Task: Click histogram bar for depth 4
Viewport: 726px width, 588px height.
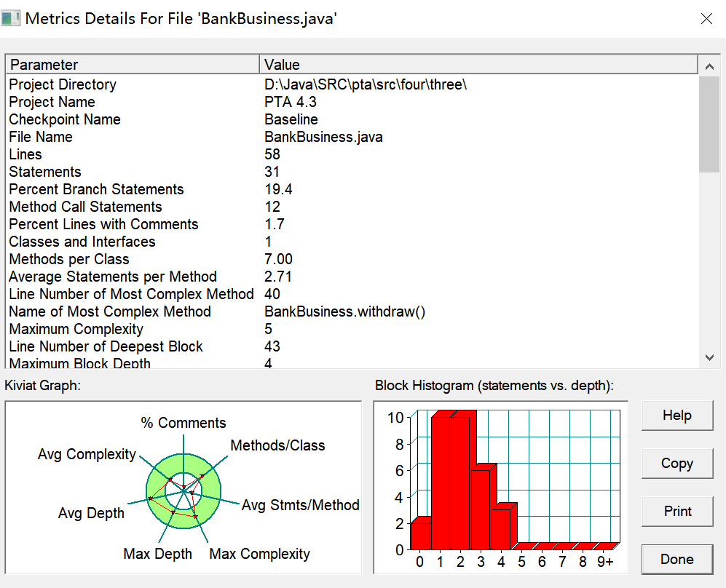Action: pyautogui.click(x=501, y=529)
